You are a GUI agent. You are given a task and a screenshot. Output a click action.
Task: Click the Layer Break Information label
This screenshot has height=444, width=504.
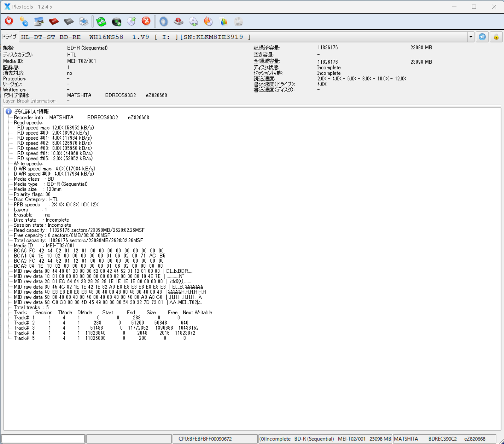tap(30, 101)
